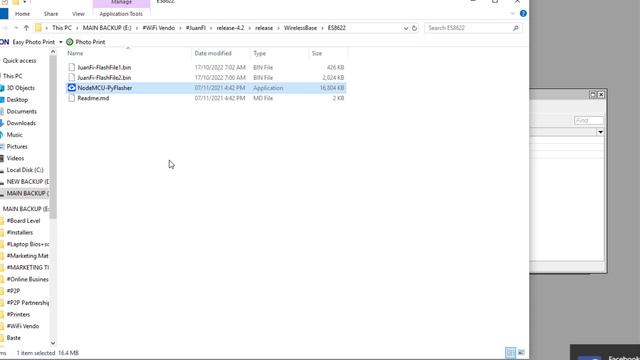Click This PC in address breadcrumb
This screenshot has width=640, height=360.
pyautogui.click(x=62, y=28)
